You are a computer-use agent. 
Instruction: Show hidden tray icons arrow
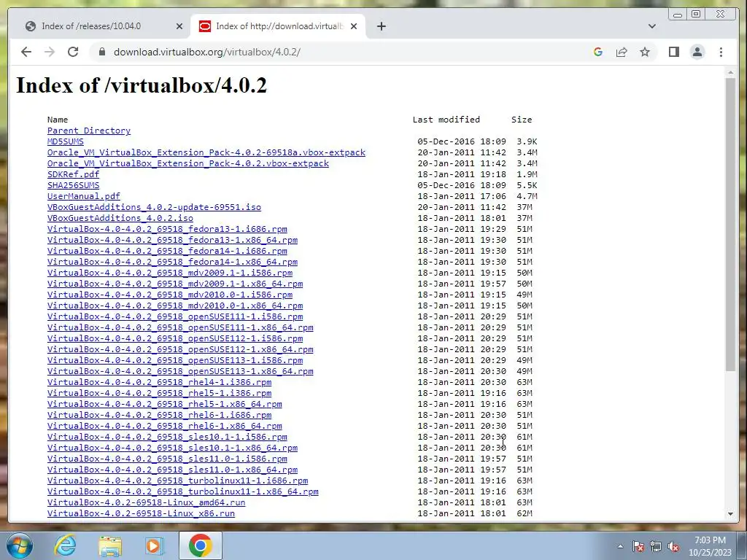(x=620, y=546)
